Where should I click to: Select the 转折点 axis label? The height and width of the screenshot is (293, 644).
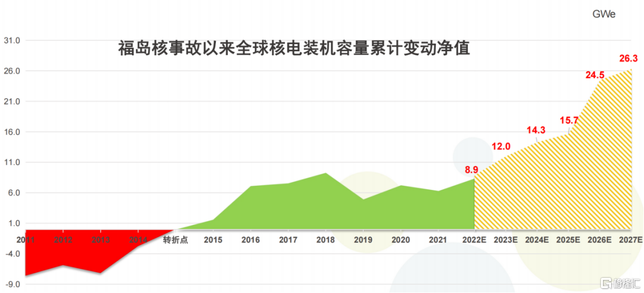click(175, 240)
